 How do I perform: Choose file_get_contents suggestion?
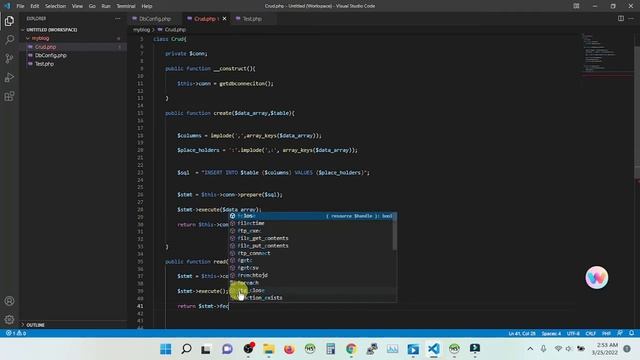click(312, 238)
